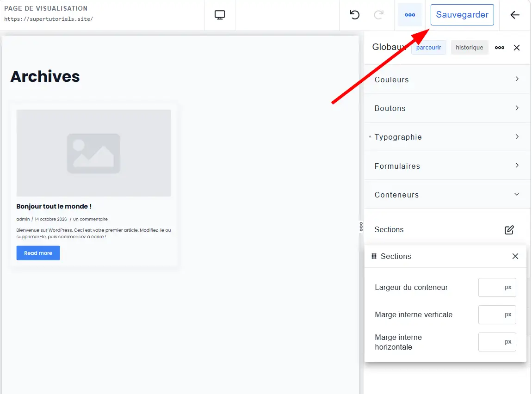532x394 pixels.
Task: Click the Sauvegarder button
Action: [x=462, y=15]
